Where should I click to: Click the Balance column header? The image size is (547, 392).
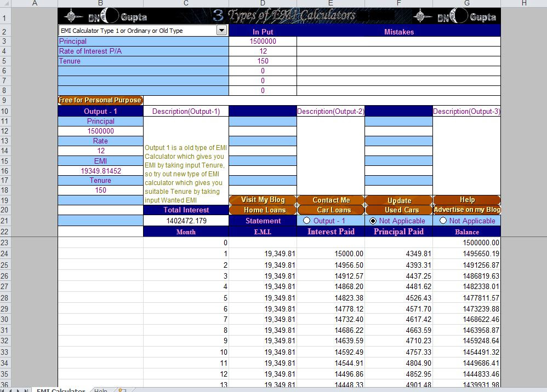coord(467,232)
